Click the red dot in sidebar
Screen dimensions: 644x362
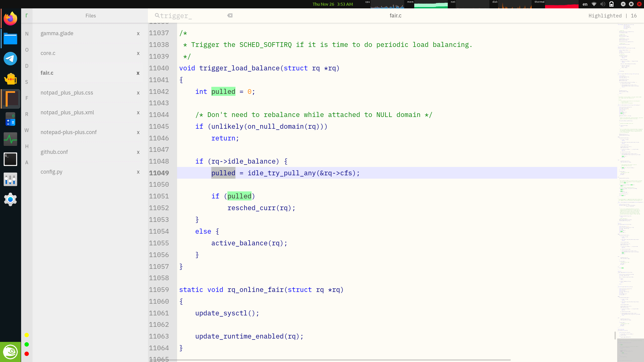[x=27, y=354]
